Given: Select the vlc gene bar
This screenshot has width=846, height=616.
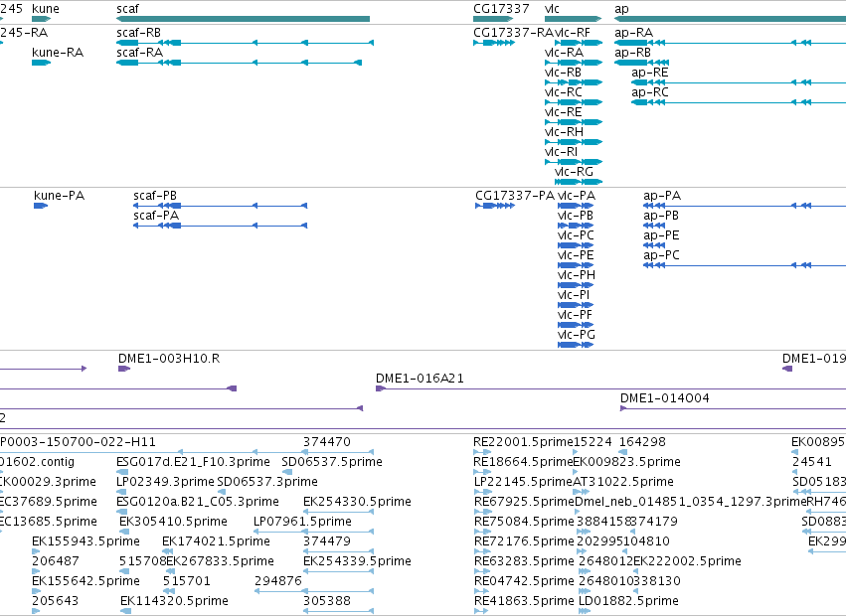Looking at the screenshot, I should 573,19.
